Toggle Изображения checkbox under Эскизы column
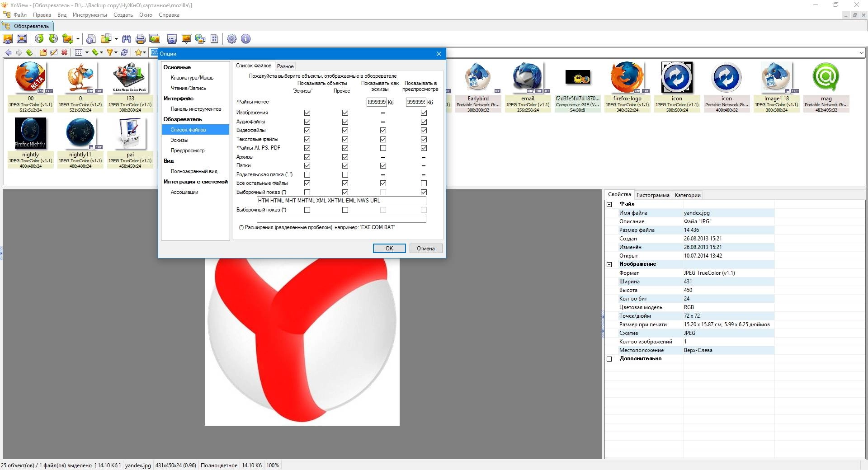The image size is (868, 470). coord(307,113)
